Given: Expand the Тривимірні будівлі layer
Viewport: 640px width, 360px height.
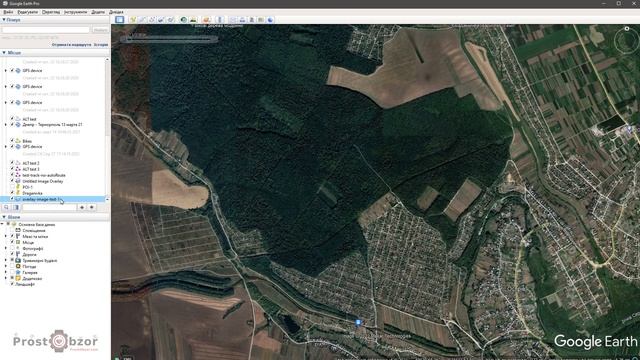Looking at the screenshot, I should [6, 260].
